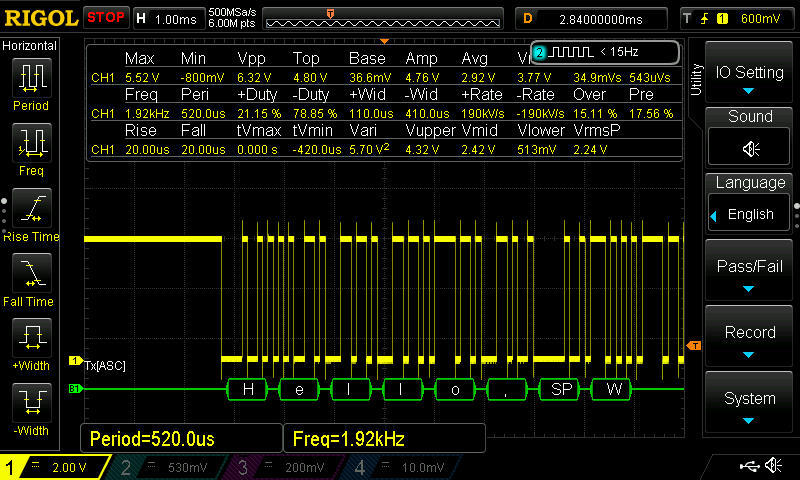Screen dimensions: 800x480
Task: Click the orange trigger position marker
Action: (x=328, y=13)
